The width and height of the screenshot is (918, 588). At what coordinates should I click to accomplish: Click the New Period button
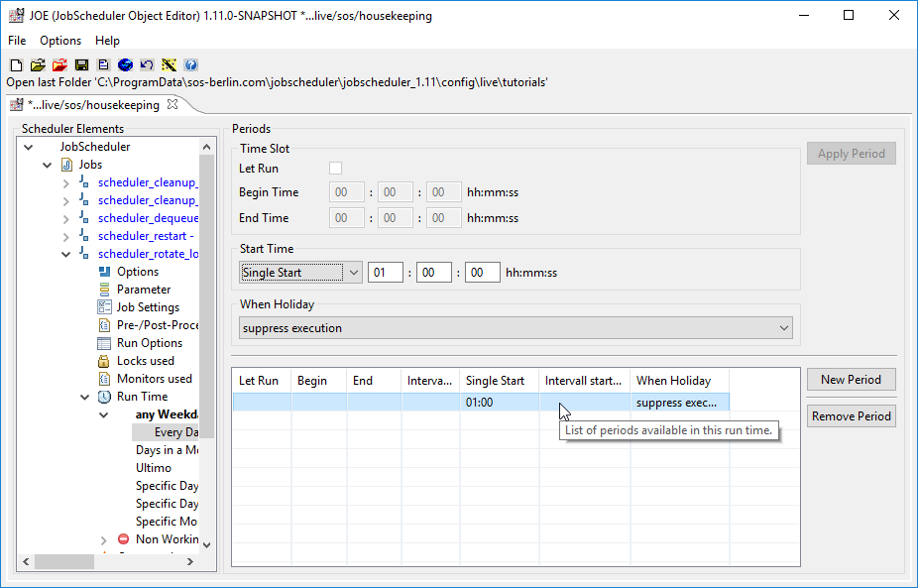point(852,380)
